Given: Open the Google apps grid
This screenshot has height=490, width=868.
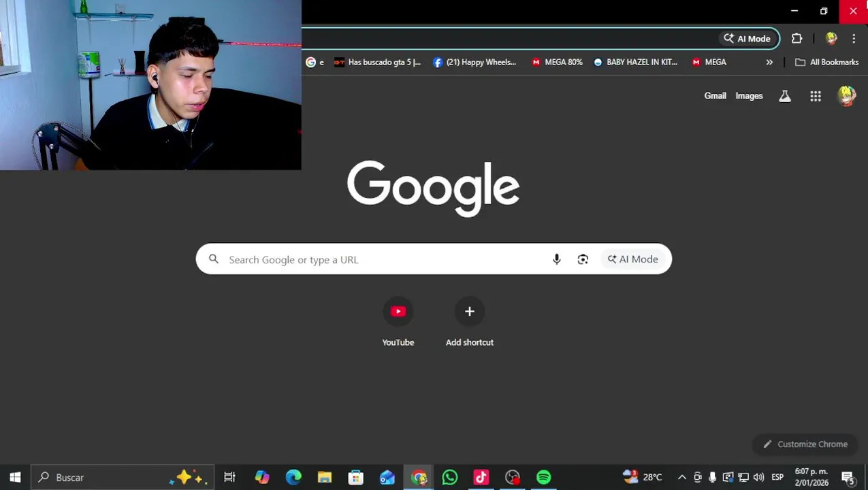Looking at the screenshot, I should 816,96.
